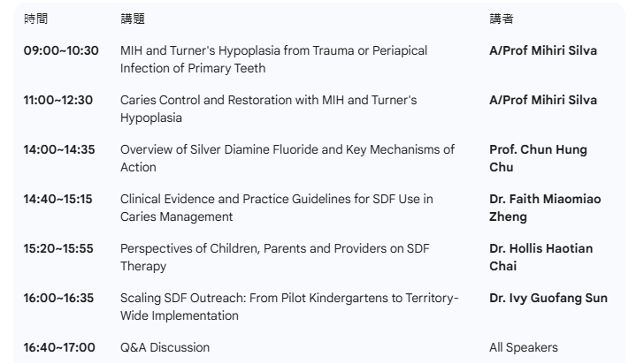Click the Scaling SDF Outreach topic
Screen dimensions: 636x364
(x=289, y=307)
